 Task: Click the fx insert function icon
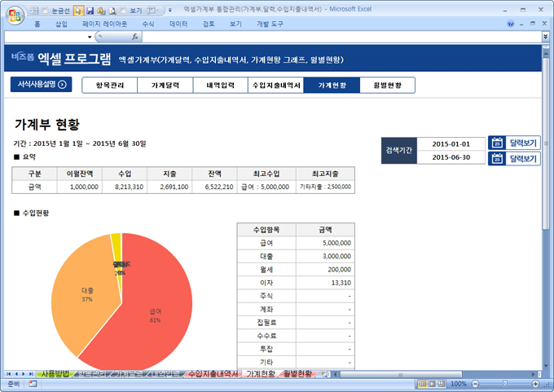(135, 37)
